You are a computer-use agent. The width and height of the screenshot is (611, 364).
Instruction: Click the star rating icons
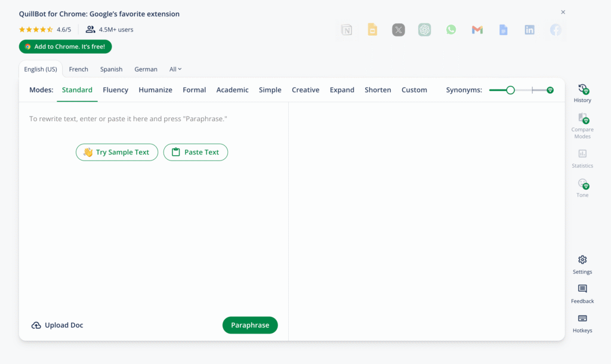pyautogui.click(x=36, y=29)
